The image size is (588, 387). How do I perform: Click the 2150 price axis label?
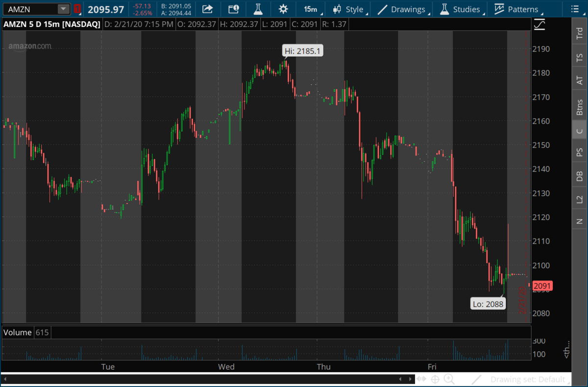click(541, 145)
